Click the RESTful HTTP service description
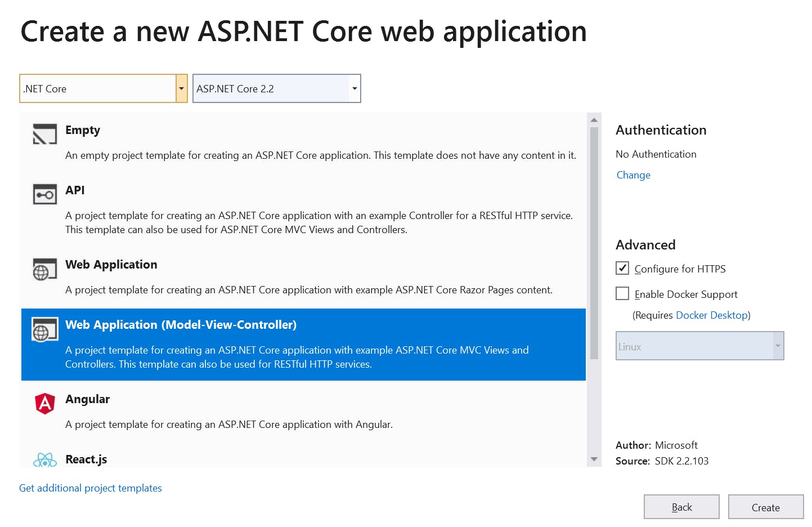 (x=319, y=222)
